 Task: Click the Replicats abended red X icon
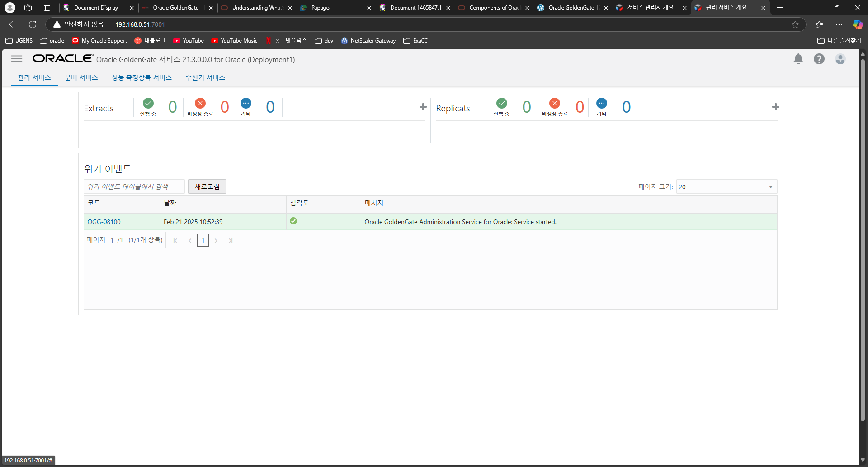pos(555,103)
